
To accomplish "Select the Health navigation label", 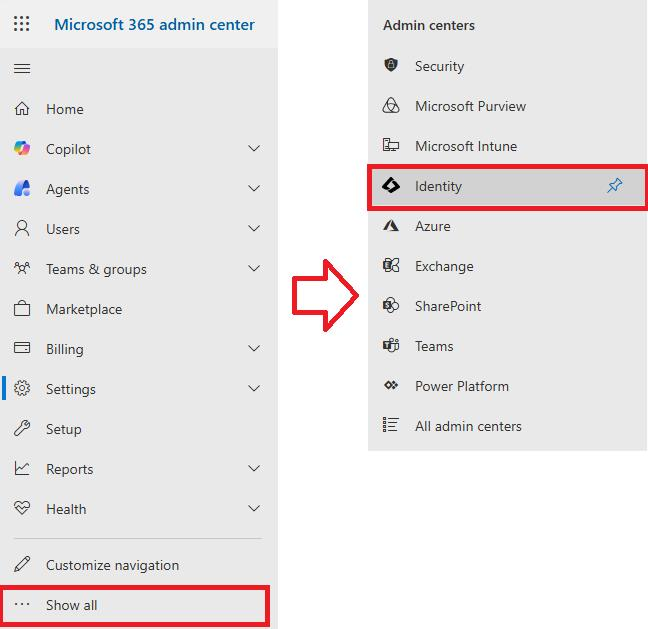I will click(x=66, y=509).
